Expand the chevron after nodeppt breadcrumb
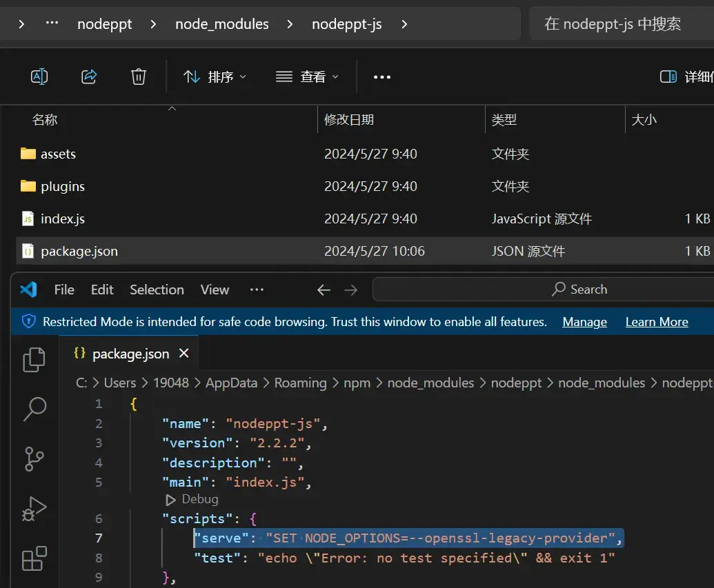 tap(153, 23)
